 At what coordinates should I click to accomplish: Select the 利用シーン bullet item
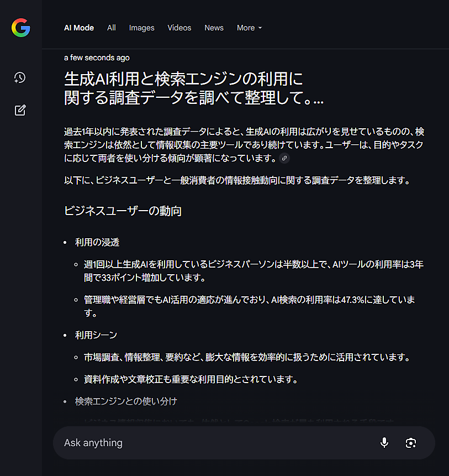click(x=96, y=335)
